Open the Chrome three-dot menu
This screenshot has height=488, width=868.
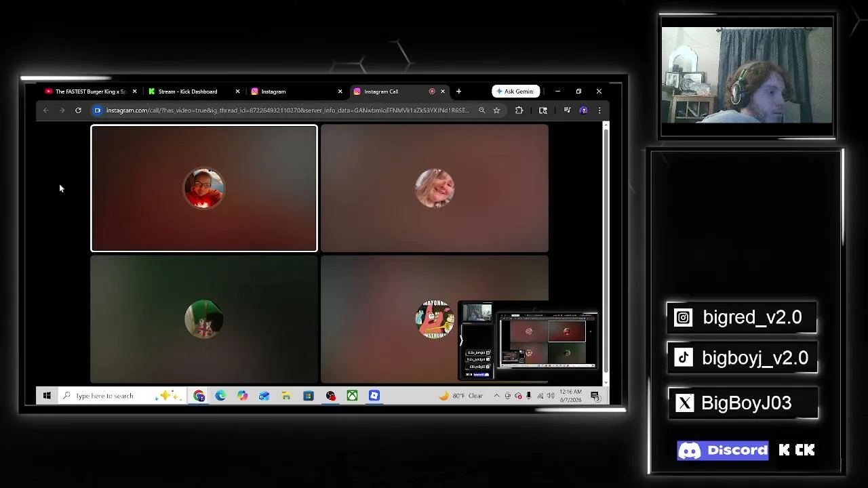tap(599, 110)
